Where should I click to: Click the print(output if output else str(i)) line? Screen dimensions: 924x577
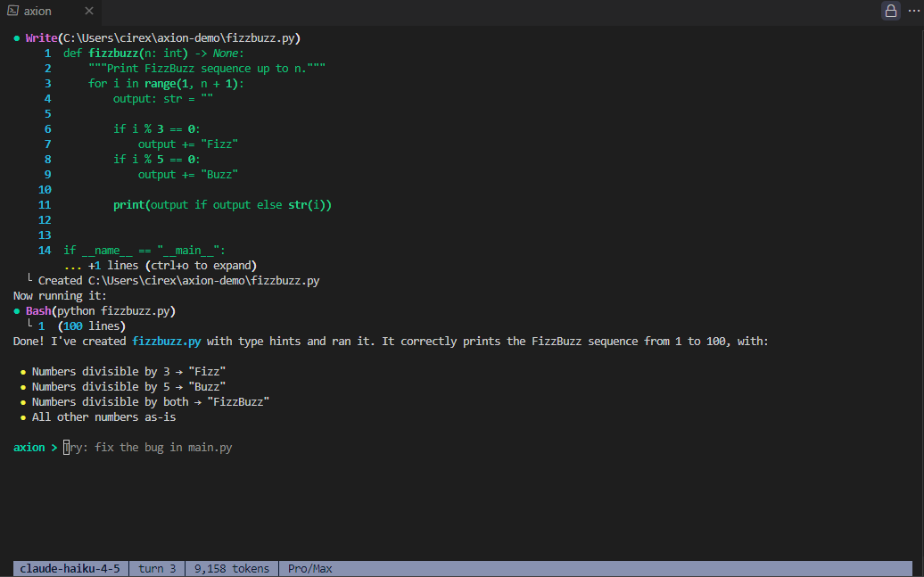tap(223, 205)
